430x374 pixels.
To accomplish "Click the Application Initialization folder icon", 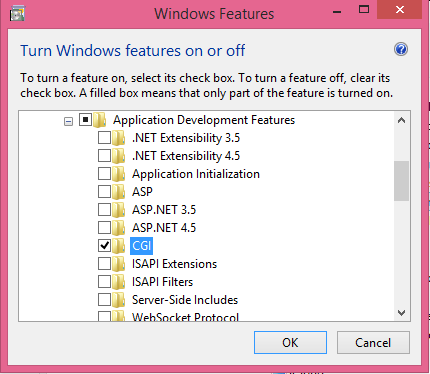I will 118,174.
